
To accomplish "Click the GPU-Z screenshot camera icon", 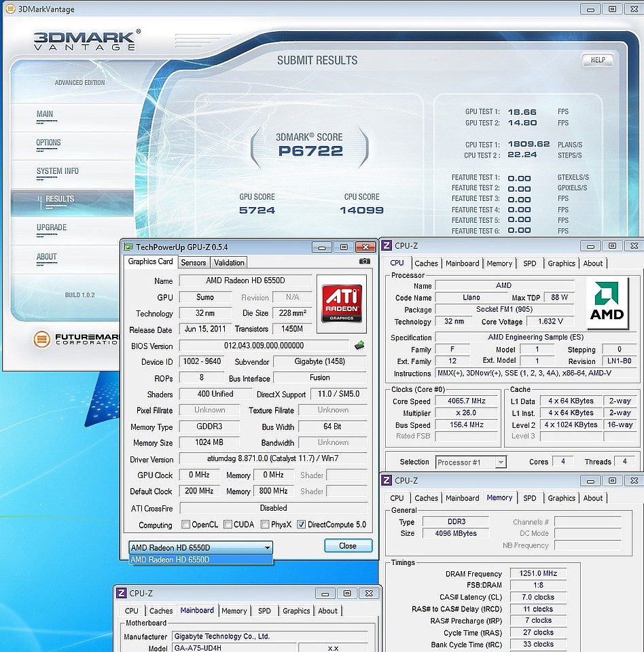I will pyautogui.click(x=364, y=261).
